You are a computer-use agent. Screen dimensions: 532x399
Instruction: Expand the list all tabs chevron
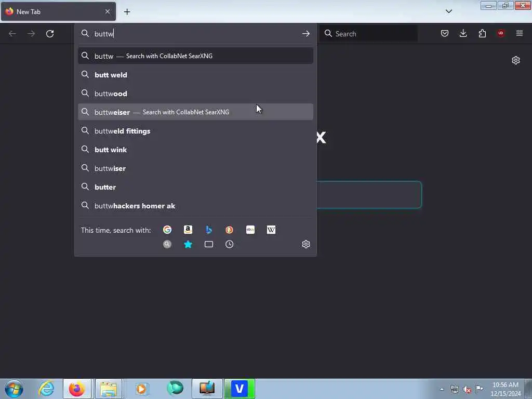pyautogui.click(x=449, y=11)
